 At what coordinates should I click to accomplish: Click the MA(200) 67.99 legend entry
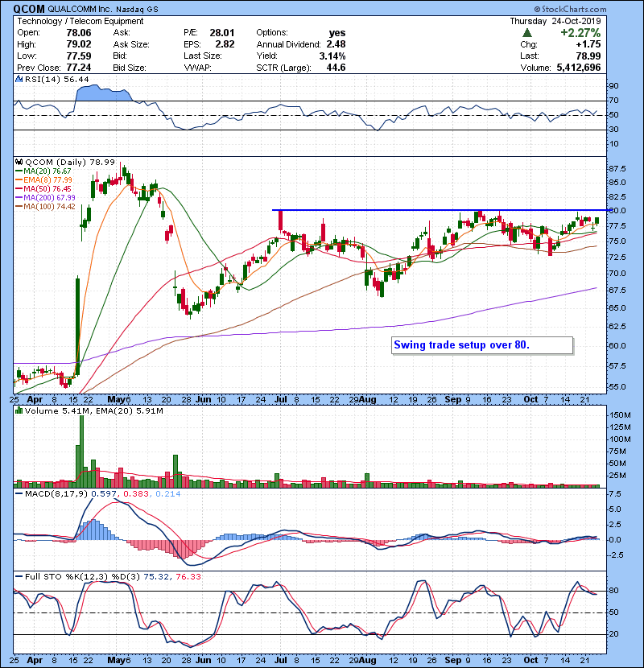point(46,198)
